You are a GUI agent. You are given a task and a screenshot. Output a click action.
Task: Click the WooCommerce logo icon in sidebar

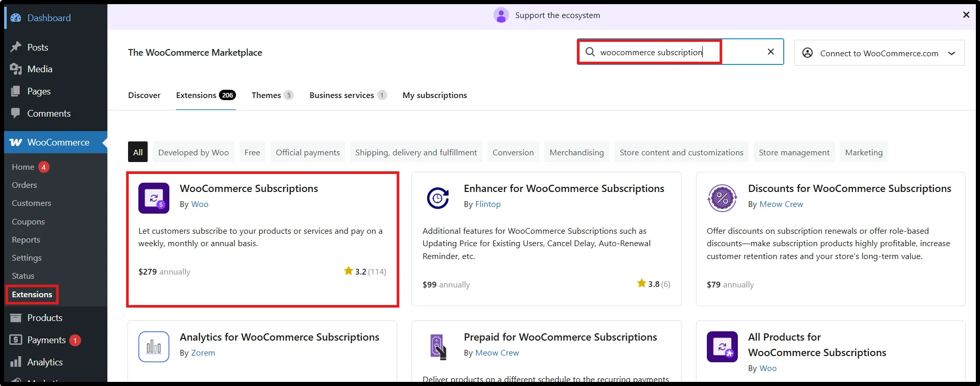16,142
